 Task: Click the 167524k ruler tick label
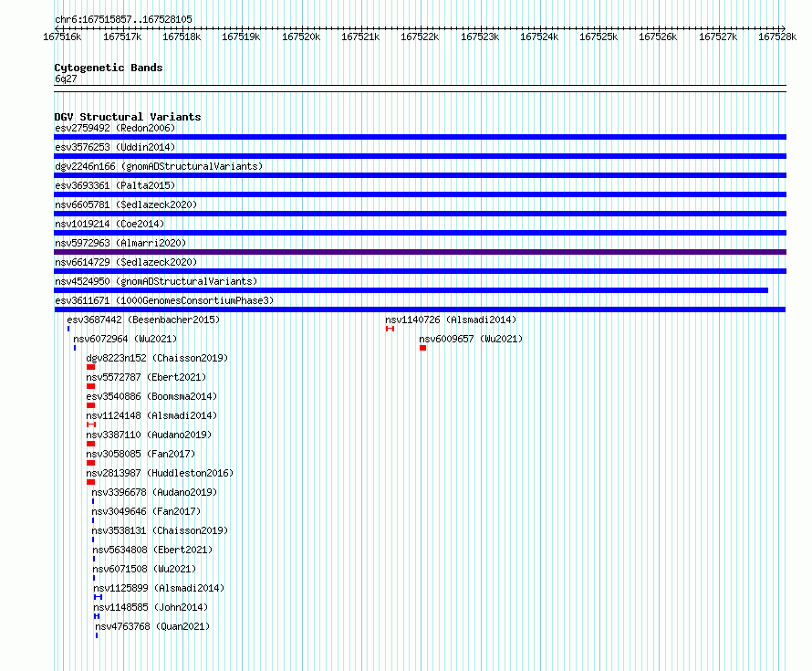tap(539, 37)
